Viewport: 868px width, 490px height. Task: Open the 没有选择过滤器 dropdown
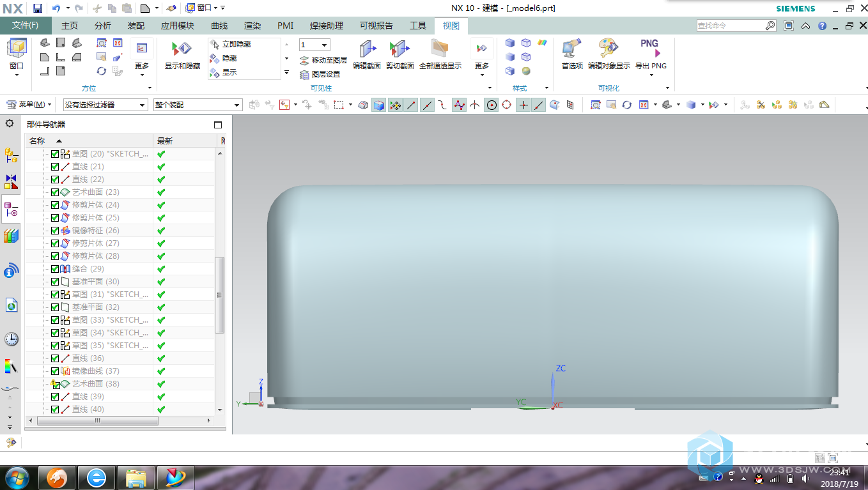click(x=105, y=105)
